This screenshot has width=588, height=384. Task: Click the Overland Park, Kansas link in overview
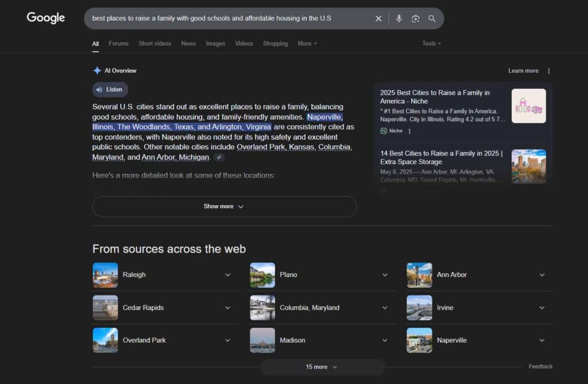click(x=275, y=147)
